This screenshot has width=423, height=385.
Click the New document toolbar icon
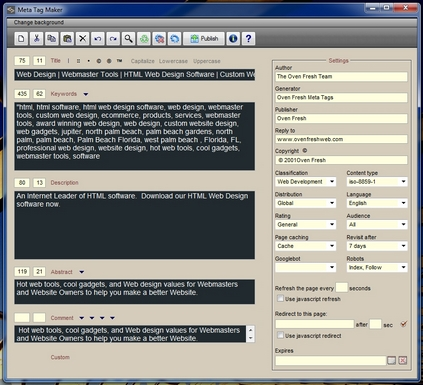pos(21,39)
